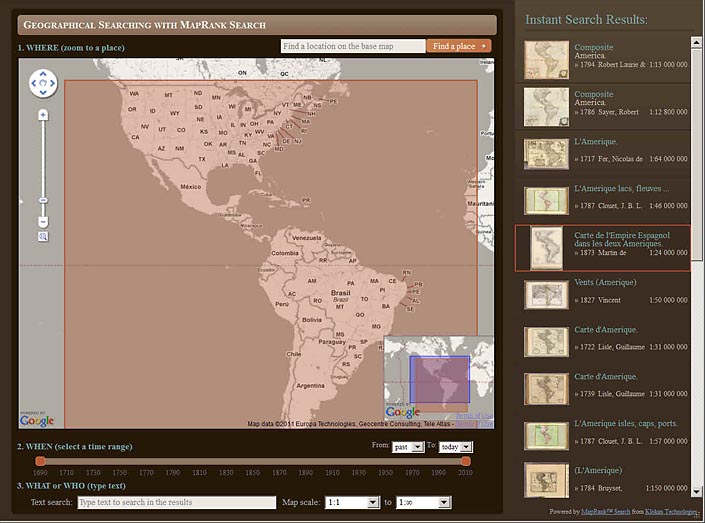
Task: Expand the maximum Map scale dropdown
Action: [x=424, y=502]
